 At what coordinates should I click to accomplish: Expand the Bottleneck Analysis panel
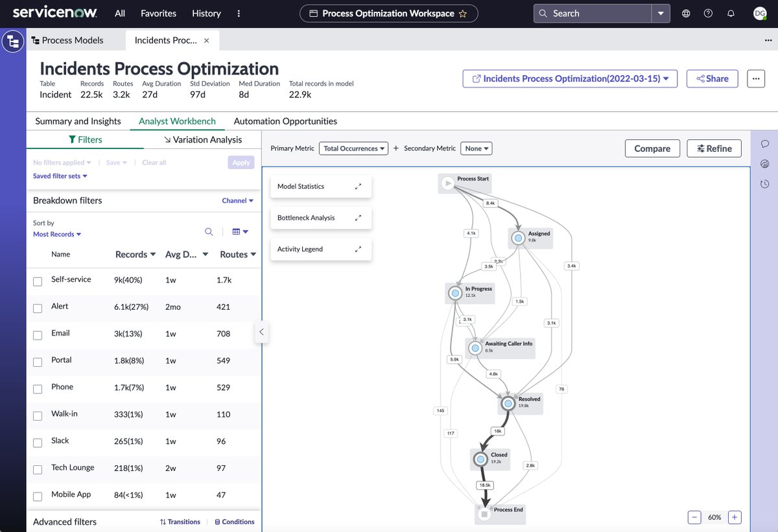(358, 218)
